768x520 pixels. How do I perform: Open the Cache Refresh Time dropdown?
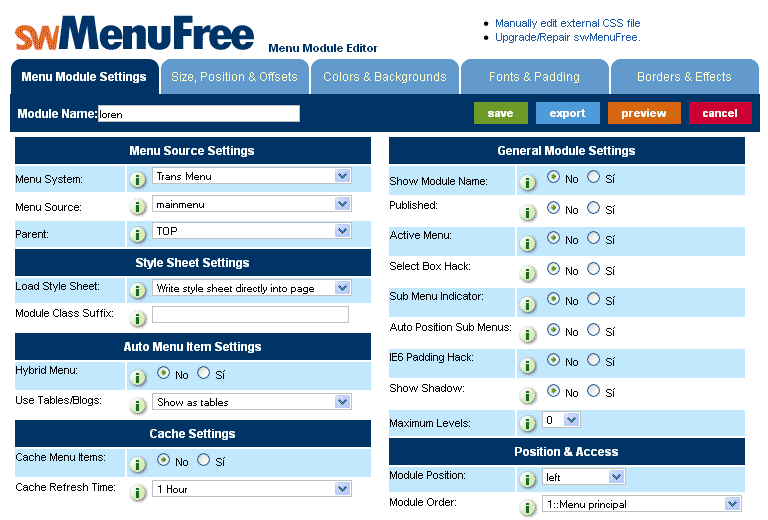pyautogui.click(x=252, y=489)
